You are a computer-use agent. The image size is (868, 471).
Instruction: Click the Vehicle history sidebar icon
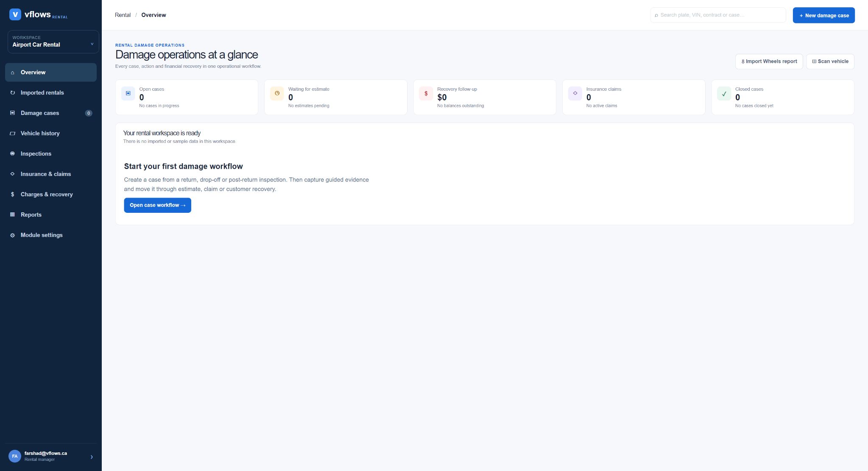(12, 134)
